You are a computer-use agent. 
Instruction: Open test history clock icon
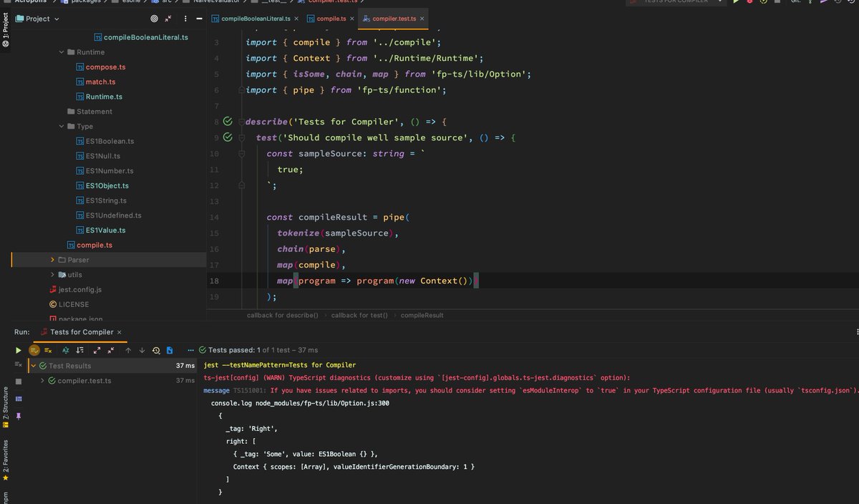click(x=156, y=350)
